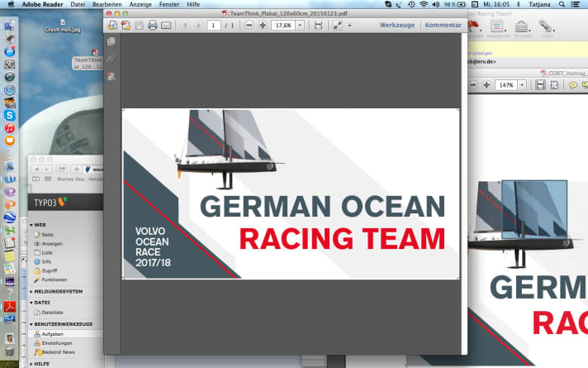Open the Bearbeiten menu

pyautogui.click(x=107, y=4)
